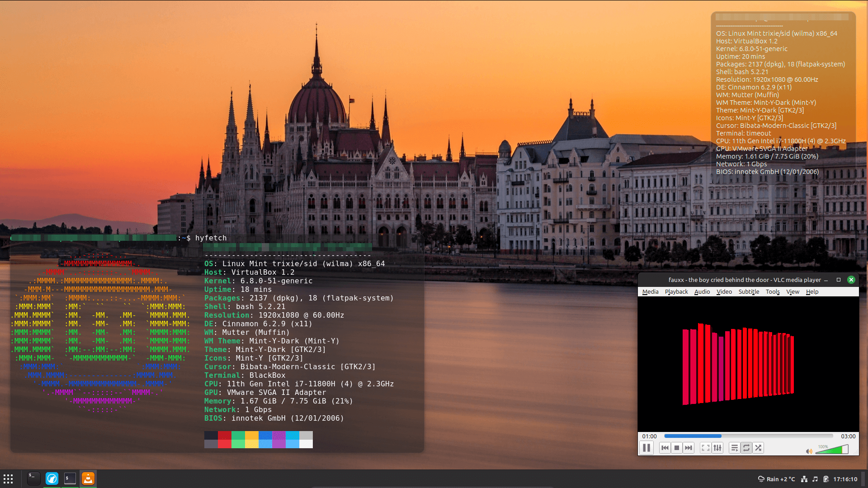Skip to next media track
The width and height of the screenshot is (868, 488).
(x=689, y=448)
